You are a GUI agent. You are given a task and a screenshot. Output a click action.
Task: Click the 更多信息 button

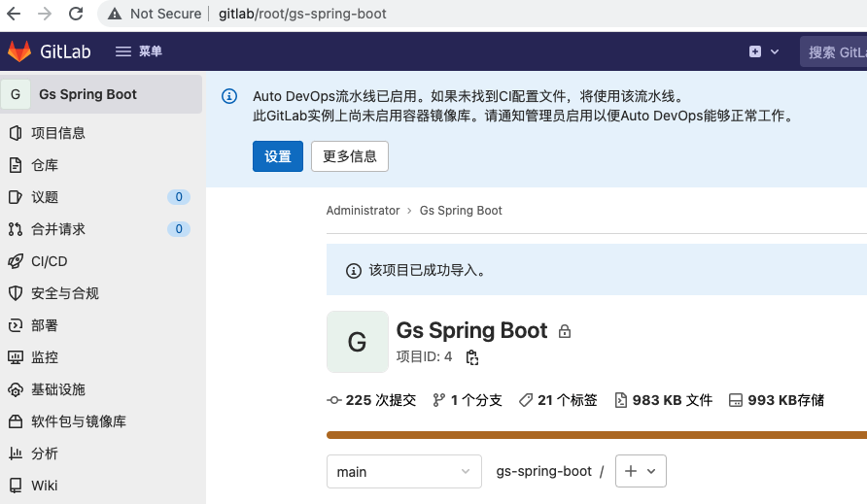pos(350,156)
